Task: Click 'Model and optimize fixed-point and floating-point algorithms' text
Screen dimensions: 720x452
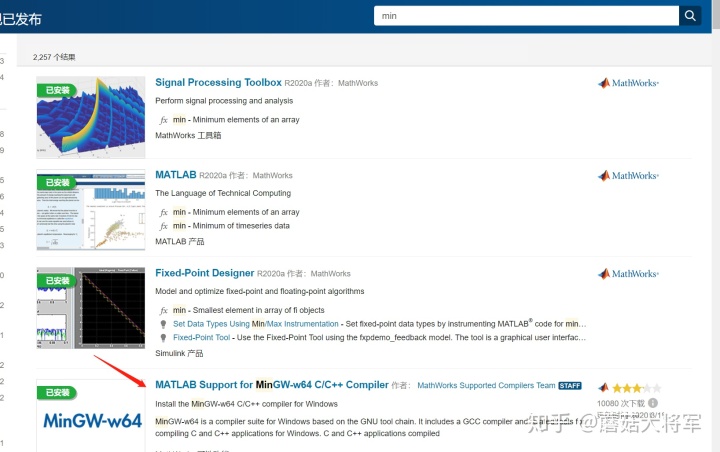Action: click(259, 291)
